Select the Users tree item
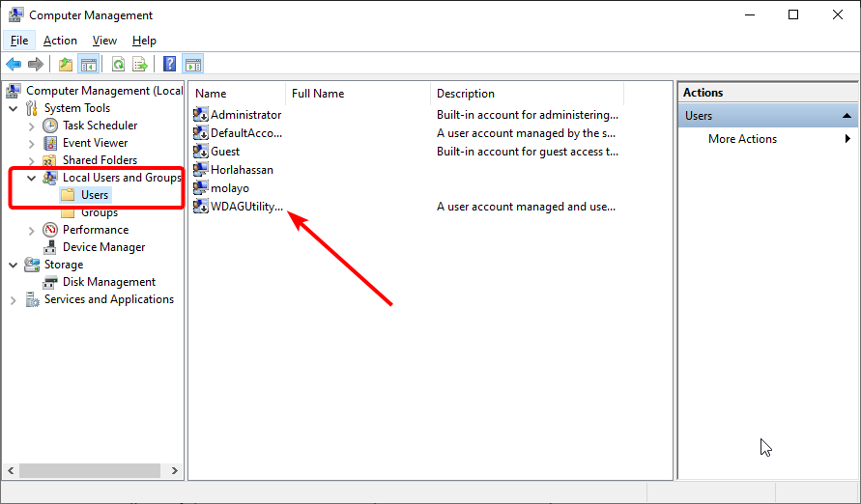Image resolution: width=861 pixels, height=504 pixels. pos(95,195)
